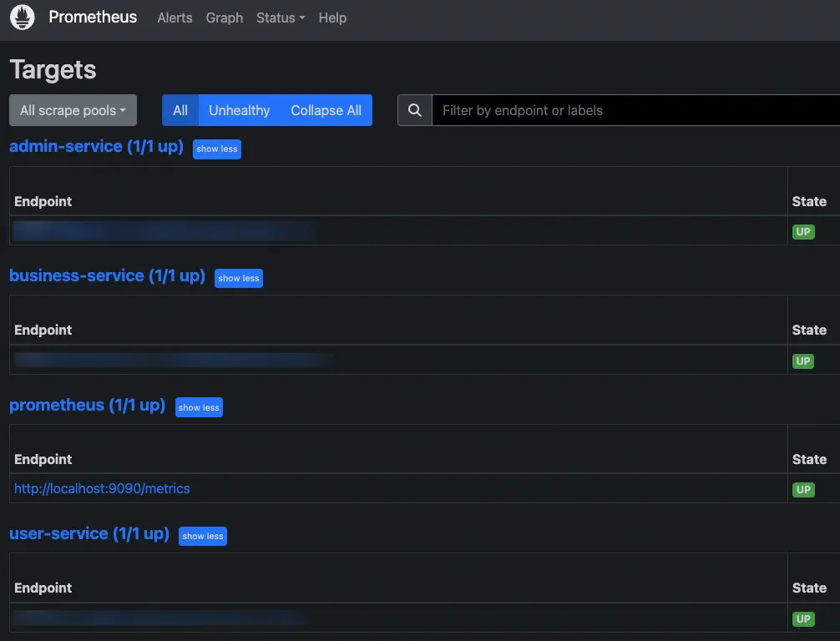This screenshot has width=840, height=641.
Task: Click the blurred admin-service endpoint link
Action: 164,231
